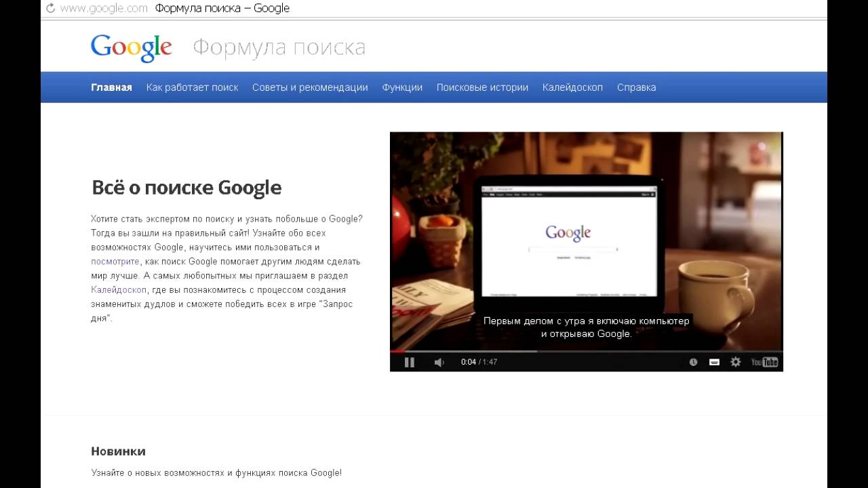The image size is (868, 488).
Task: Toggle subtitles with the captions icon
Action: (714, 362)
